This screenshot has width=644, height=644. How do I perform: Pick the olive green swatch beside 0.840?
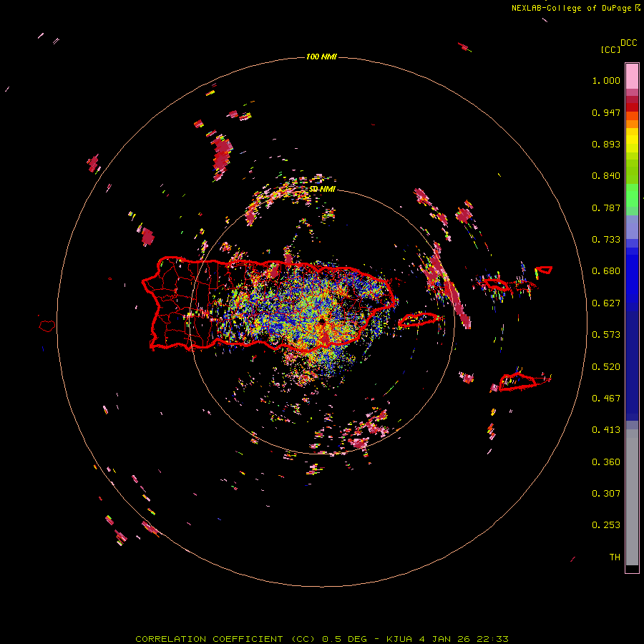click(x=632, y=172)
